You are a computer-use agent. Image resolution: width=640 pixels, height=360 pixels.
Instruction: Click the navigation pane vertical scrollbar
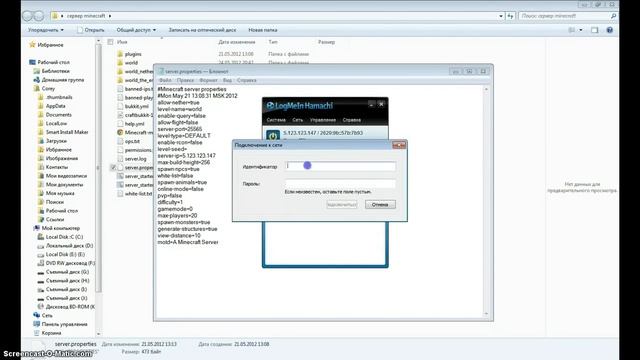tap(98, 188)
